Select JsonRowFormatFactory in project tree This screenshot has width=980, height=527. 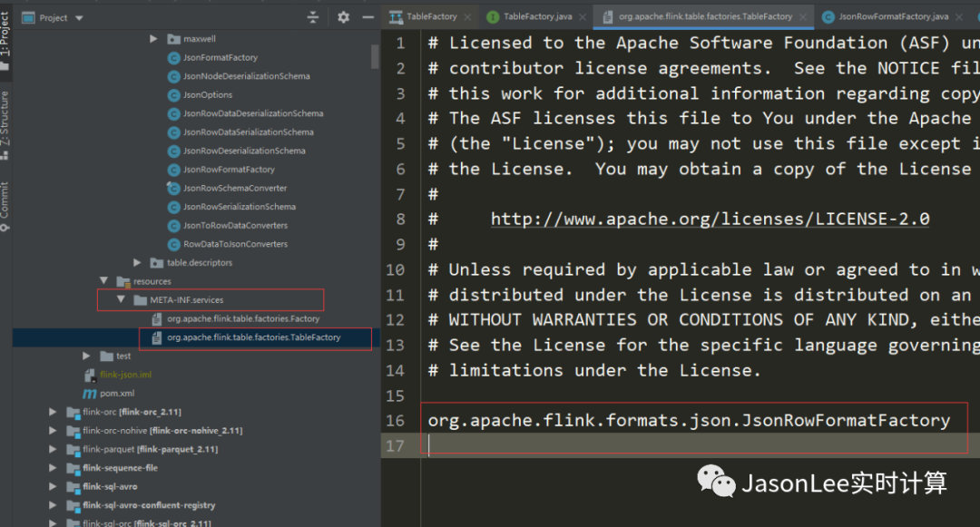pos(229,170)
